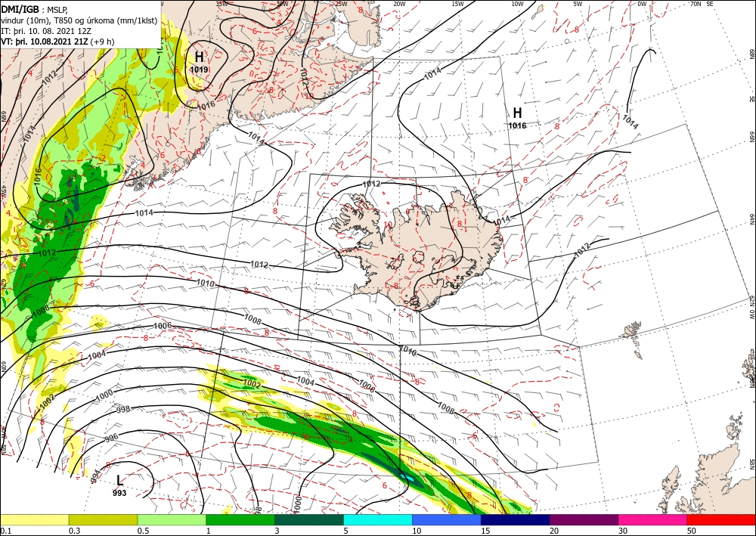This screenshot has height=536, width=756.
Task: Click the 'vindur (10m), T850 og úrkoma' line
Action: pyautogui.click(x=79, y=20)
